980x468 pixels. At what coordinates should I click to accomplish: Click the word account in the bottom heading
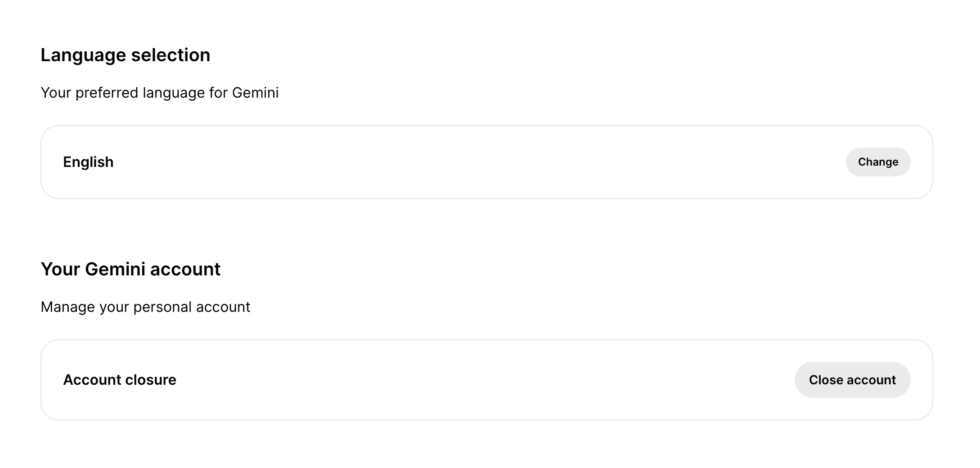click(x=185, y=270)
